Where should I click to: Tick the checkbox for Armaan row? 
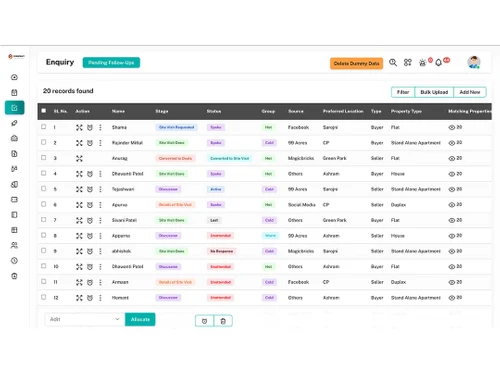point(44,282)
